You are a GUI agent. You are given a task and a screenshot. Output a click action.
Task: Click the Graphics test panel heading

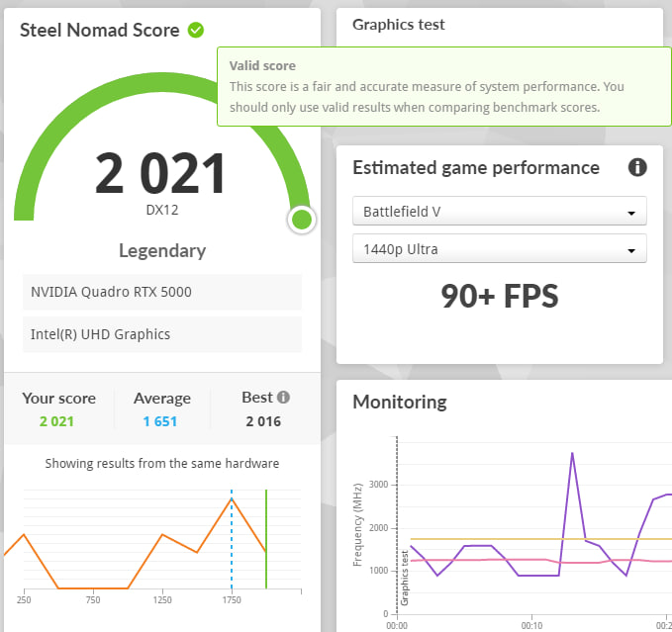pyautogui.click(x=399, y=25)
